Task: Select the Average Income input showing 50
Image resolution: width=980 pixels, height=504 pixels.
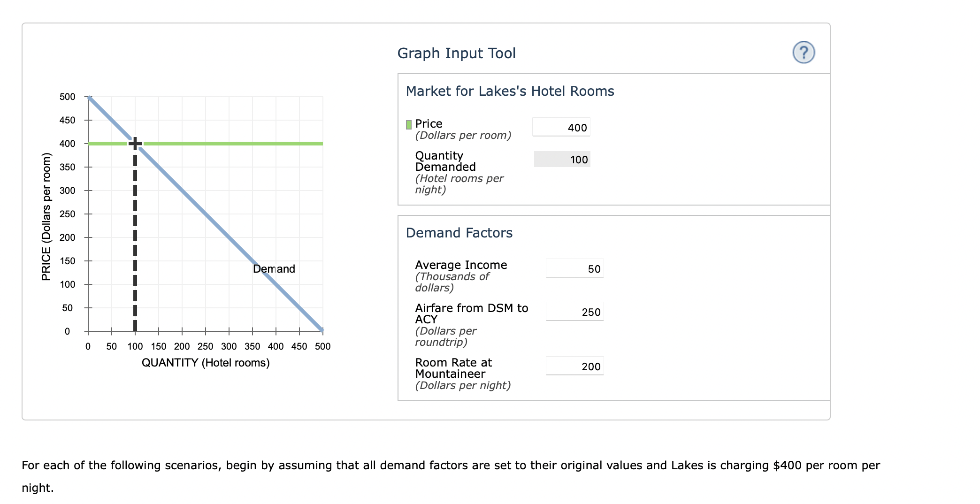Action: pos(574,268)
